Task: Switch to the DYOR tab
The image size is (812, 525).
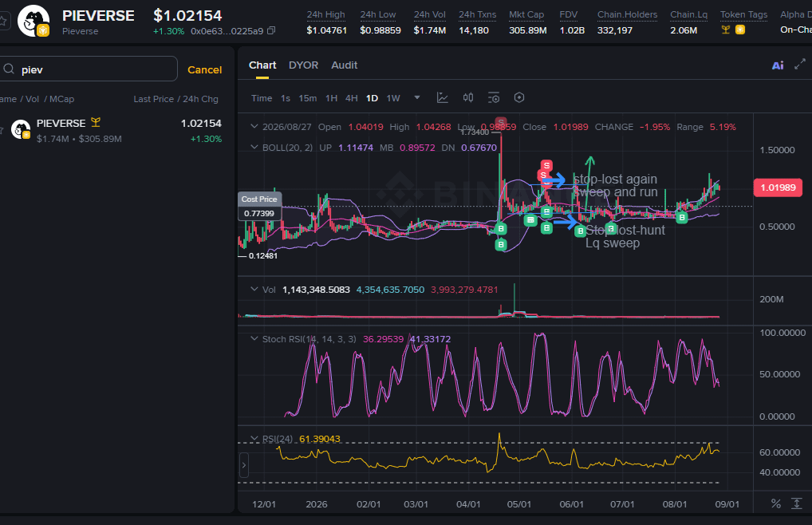Action: pyautogui.click(x=303, y=65)
